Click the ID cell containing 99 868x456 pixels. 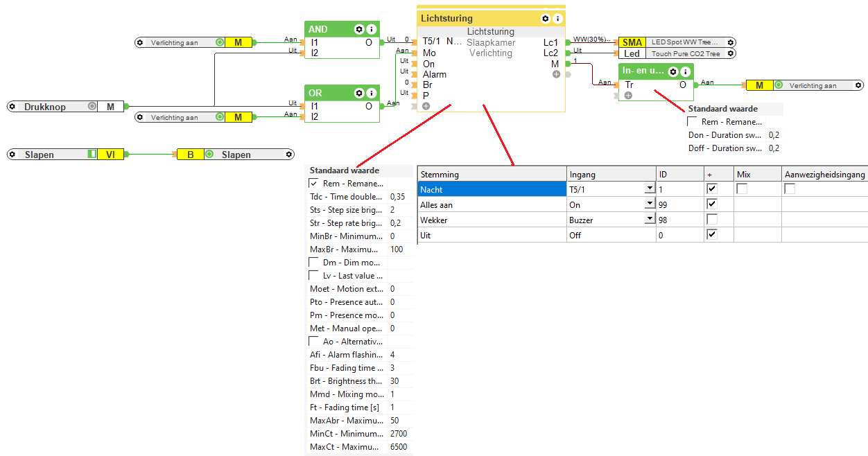point(679,204)
